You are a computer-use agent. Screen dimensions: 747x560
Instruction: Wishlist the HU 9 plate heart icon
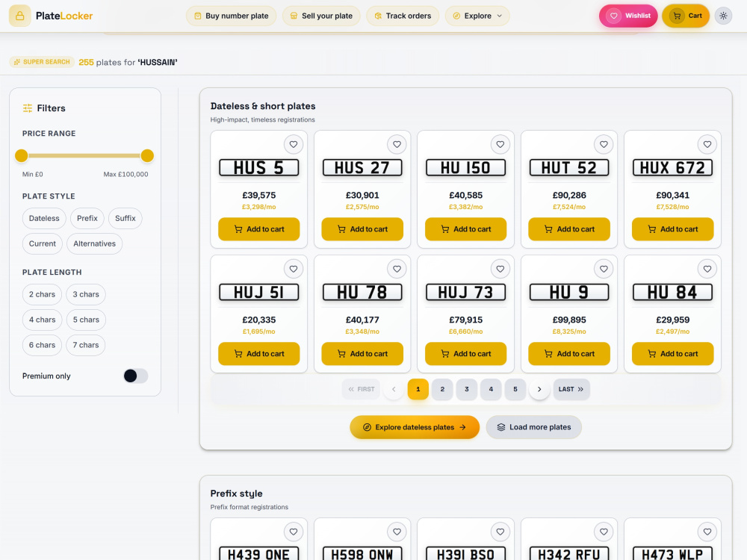coord(604,269)
